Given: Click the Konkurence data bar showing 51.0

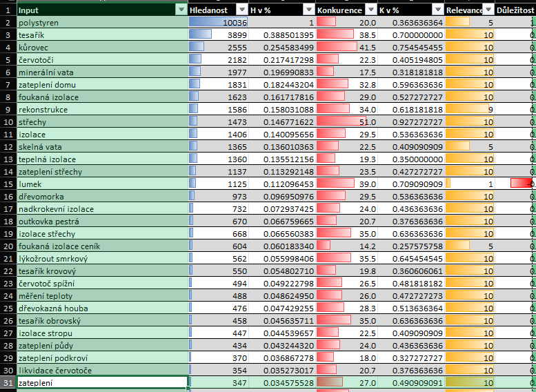Looking at the screenshot, I should [x=346, y=122].
